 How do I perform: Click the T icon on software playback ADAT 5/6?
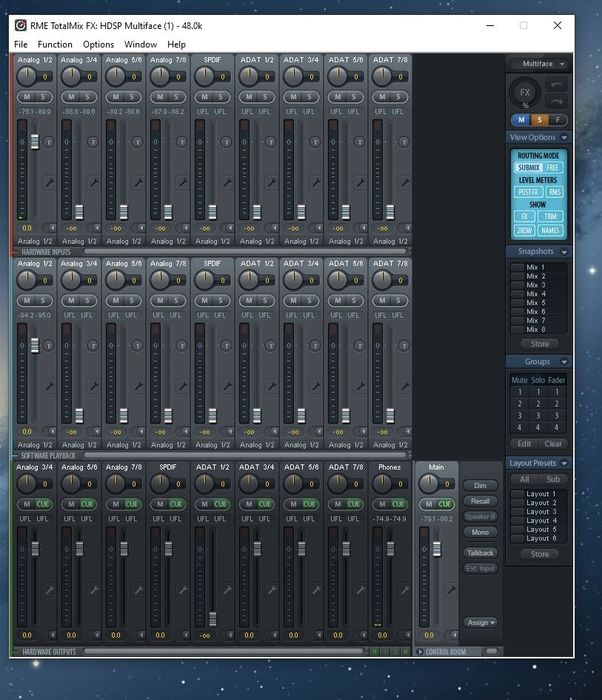360,346
